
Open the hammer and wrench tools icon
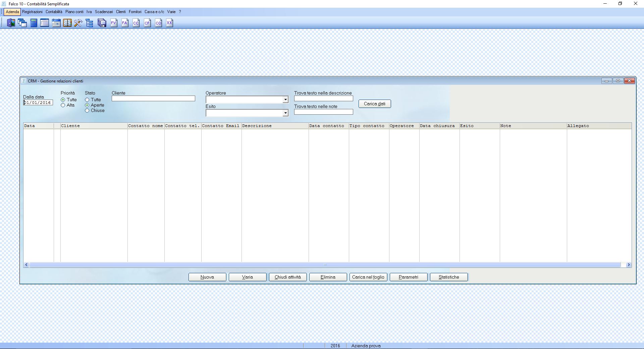click(78, 23)
